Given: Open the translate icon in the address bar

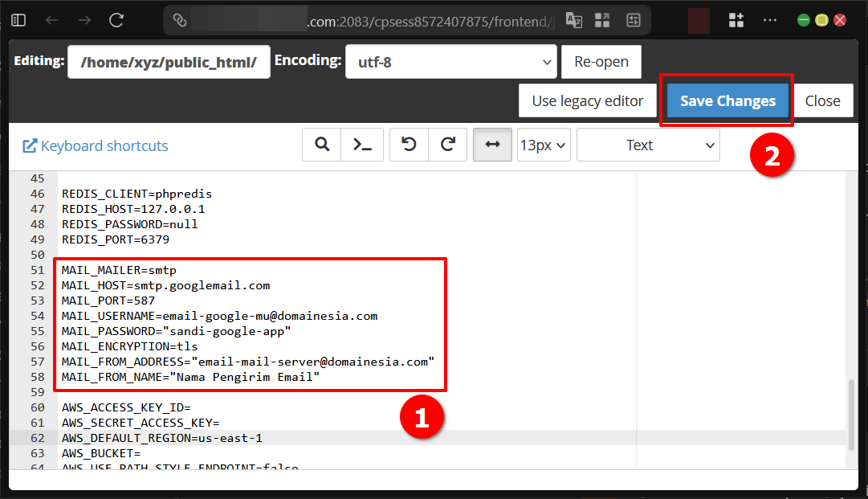Looking at the screenshot, I should pyautogui.click(x=573, y=21).
